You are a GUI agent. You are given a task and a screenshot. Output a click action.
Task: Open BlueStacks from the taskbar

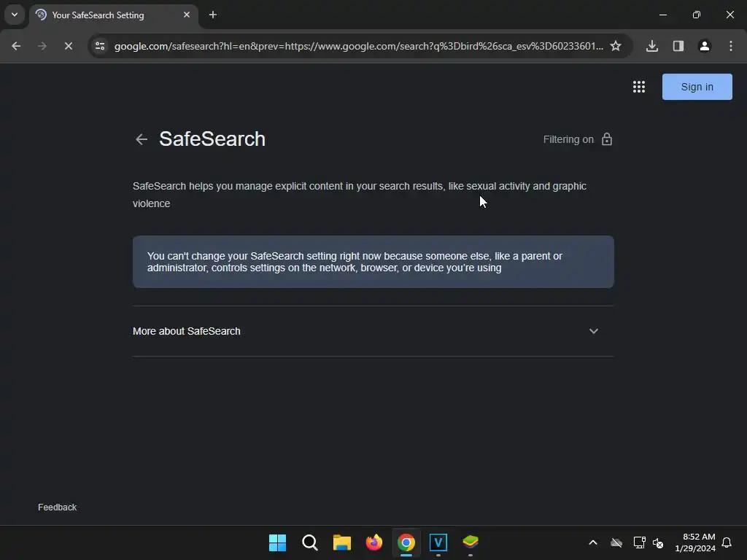(x=471, y=542)
